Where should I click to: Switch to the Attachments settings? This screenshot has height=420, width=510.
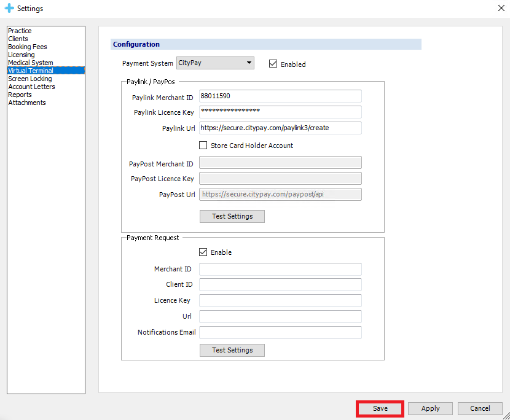pos(26,103)
